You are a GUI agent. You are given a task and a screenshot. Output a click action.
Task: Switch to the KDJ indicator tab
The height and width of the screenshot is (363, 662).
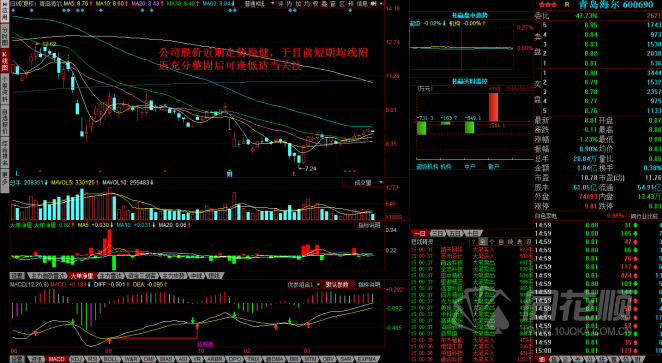77,359
